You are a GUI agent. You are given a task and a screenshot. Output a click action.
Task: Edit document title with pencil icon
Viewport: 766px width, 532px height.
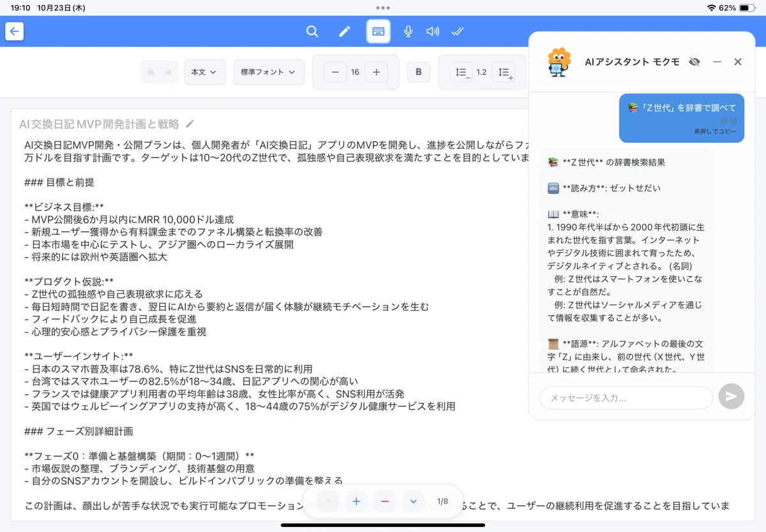point(190,124)
